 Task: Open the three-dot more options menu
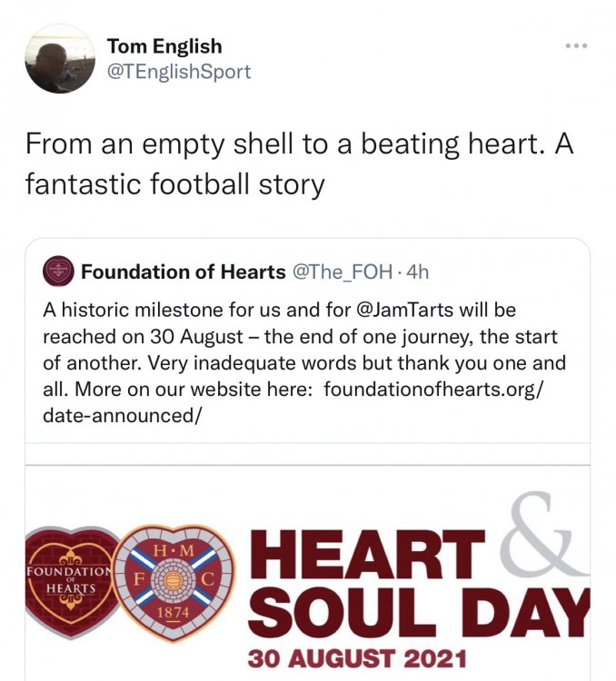577,45
